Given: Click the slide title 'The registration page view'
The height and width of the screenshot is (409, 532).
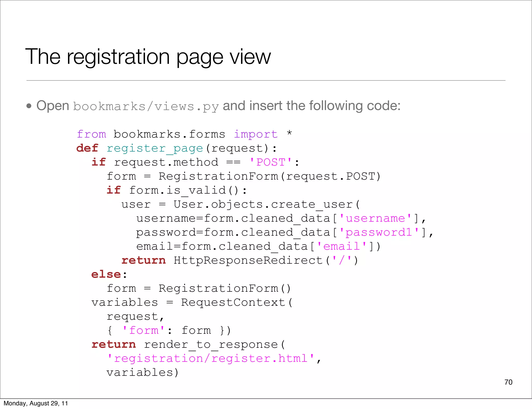Looking at the screenshot, I should pos(148,57).
